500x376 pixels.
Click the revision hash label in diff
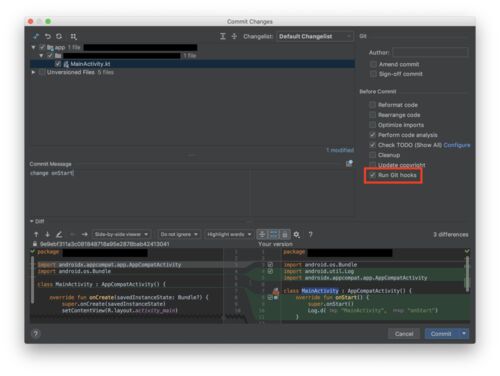(104, 244)
